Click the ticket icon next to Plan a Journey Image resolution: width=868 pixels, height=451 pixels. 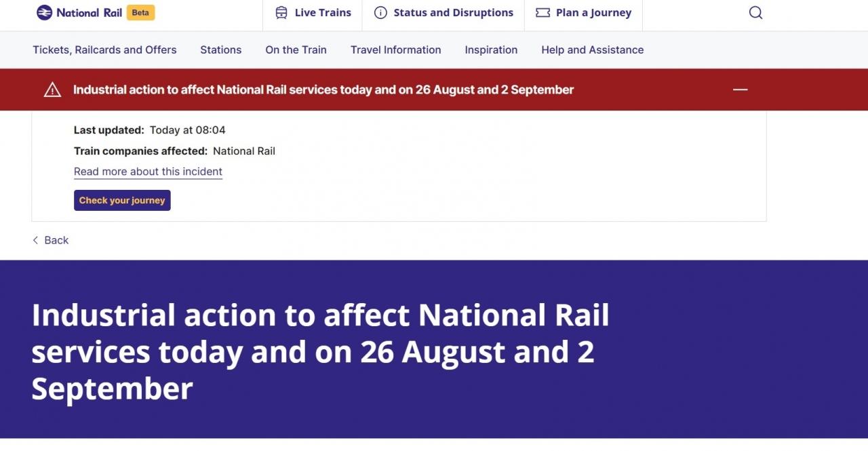pyautogui.click(x=542, y=13)
